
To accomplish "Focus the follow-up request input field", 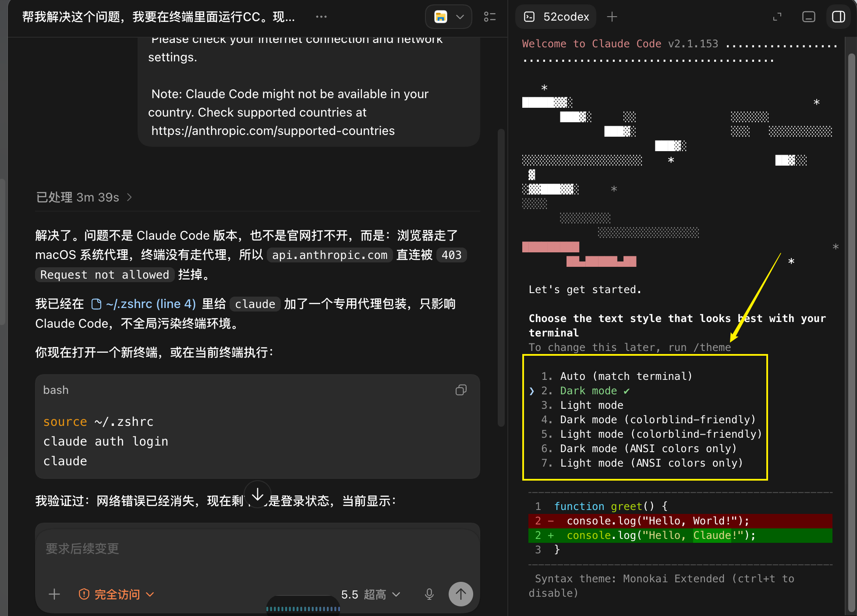I will tap(258, 549).
